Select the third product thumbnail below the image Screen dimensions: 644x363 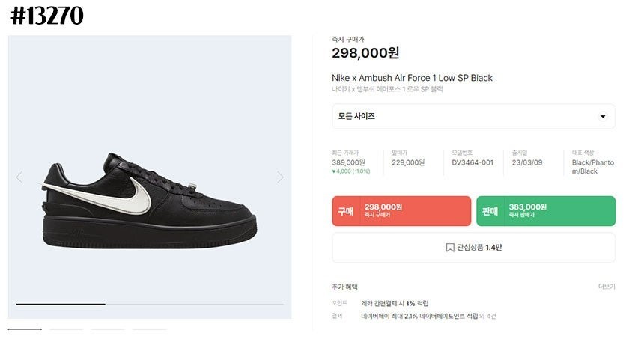pyautogui.click(x=107, y=329)
